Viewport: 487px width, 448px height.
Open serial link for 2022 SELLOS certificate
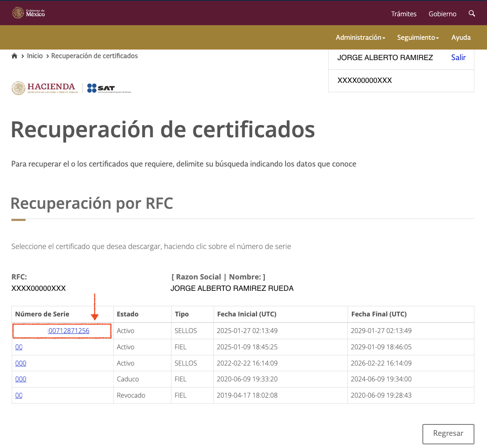pyautogui.click(x=21, y=363)
